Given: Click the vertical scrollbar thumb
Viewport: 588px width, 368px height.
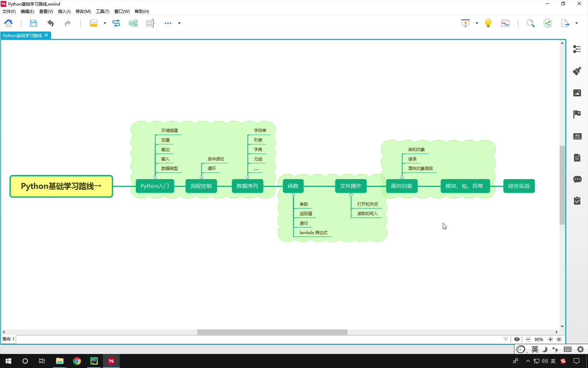Looking at the screenshot, I should 562,185.
